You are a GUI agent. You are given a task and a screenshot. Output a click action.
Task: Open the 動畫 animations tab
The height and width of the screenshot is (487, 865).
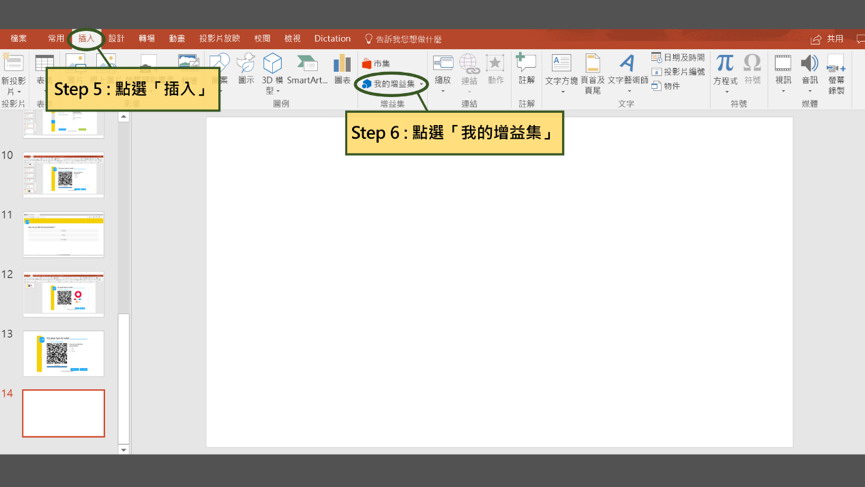click(x=177, y=39)
